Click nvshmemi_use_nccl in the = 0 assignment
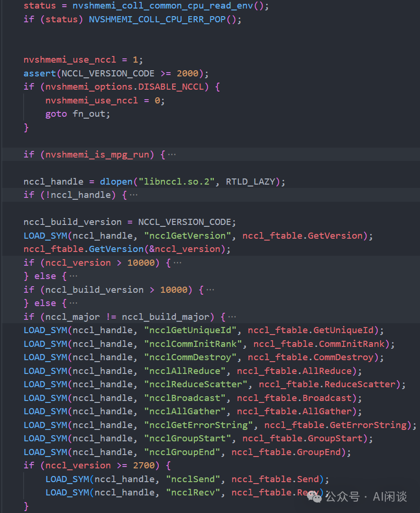This screenshot has width=420, height=513. (x=91, y=101)
